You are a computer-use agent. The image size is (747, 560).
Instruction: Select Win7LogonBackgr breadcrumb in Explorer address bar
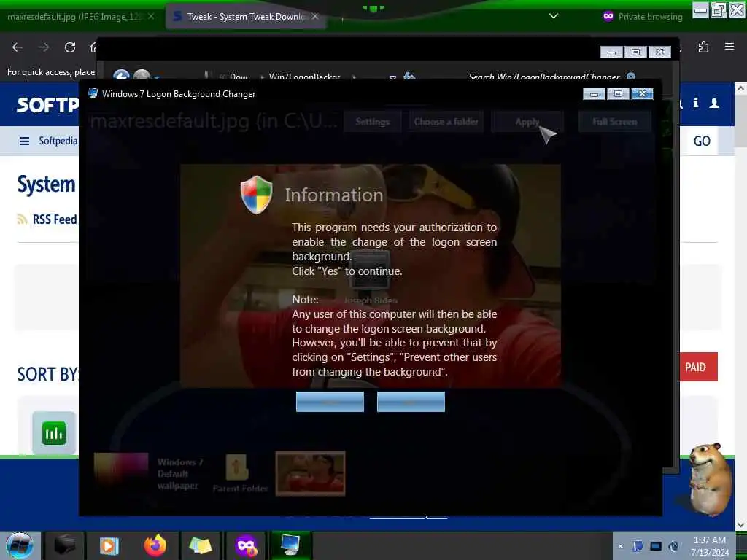pyautogui.click(x=304, y=76)
